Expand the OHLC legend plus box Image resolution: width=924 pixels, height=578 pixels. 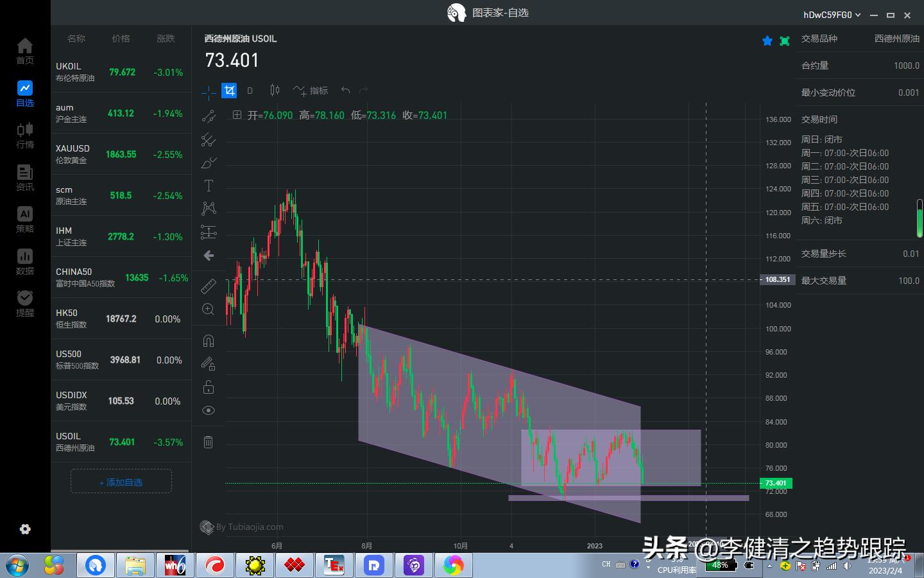[x=237, y=115]
